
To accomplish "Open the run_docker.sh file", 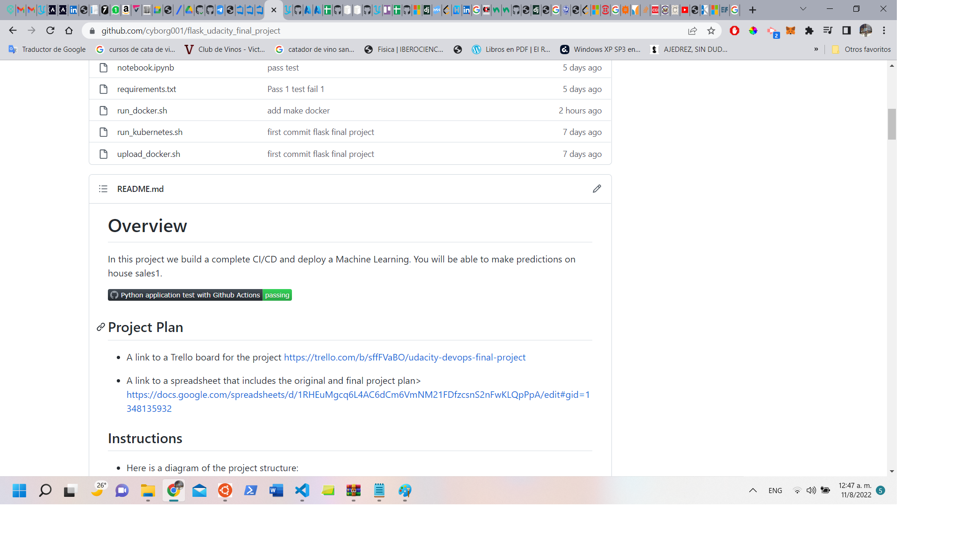I will point(142,110).
